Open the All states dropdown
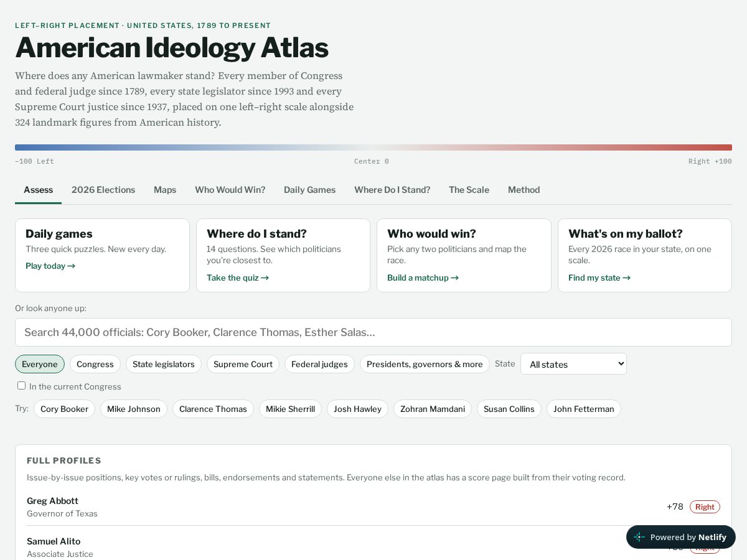747x560 pixels. click(573, 364)
